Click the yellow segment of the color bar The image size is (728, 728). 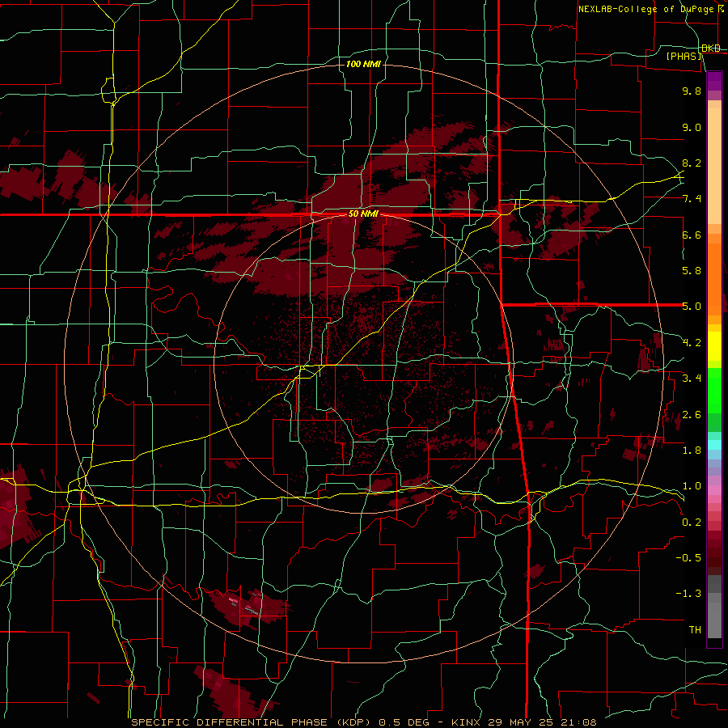pos(714,346)
